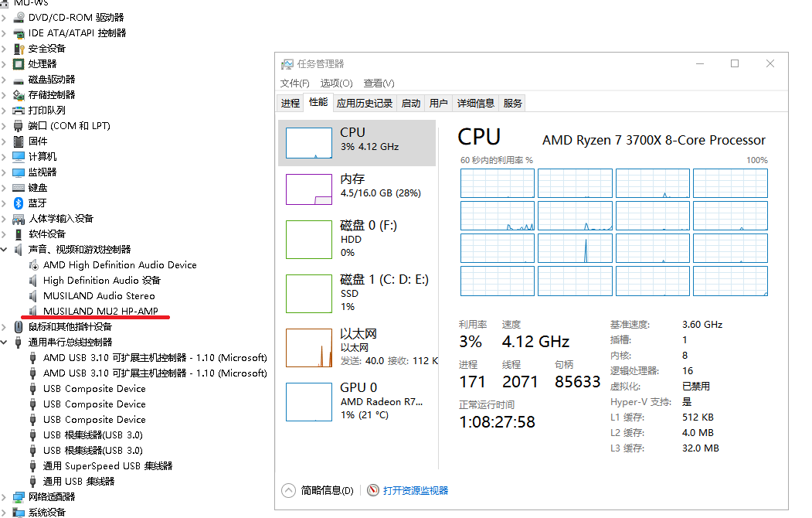View the 磁盘 1 SSD performance graph
Screen dimensions: 812x518
click(357, 292)
